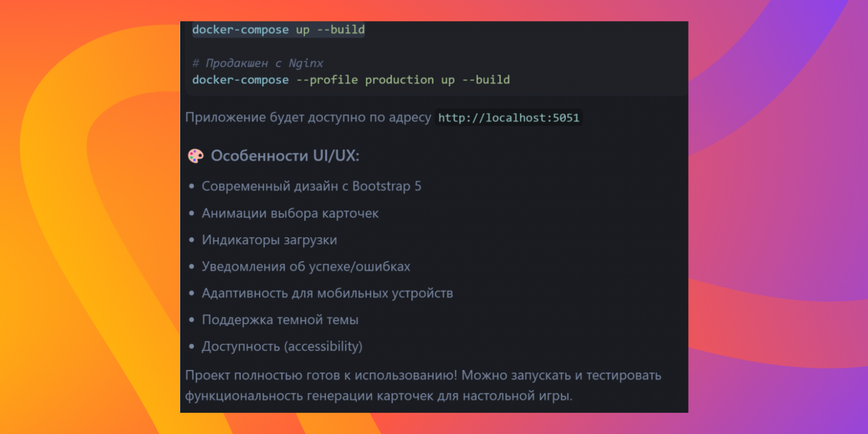Click the 'Проект полностью готов к использованию!' sentence
This screenshot has height=434, width=868.
pyautogui.click(x=321, y=375)
